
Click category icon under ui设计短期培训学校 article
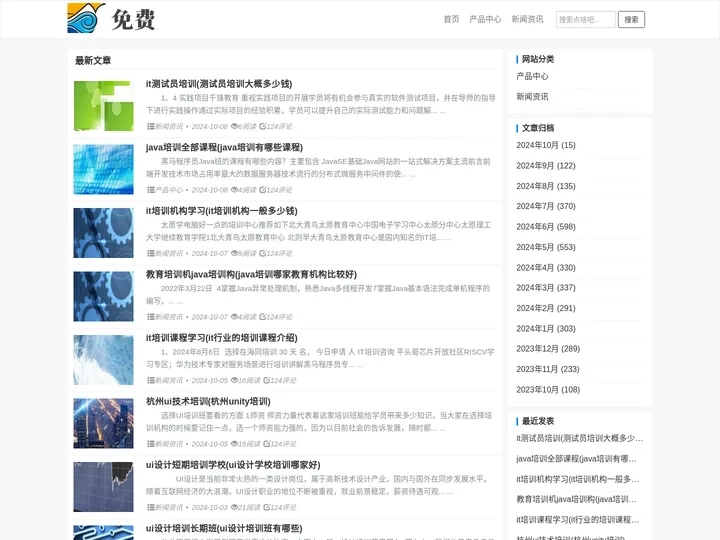click(151, 507)
